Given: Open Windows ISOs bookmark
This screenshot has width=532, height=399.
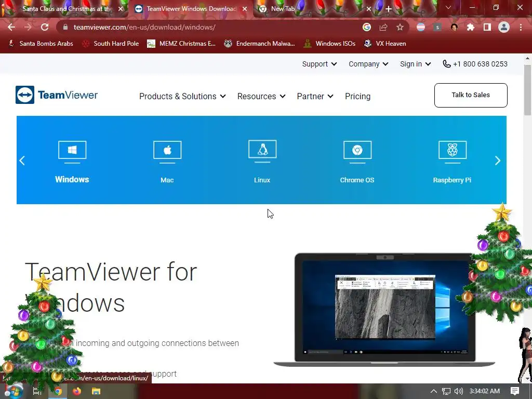Looking at the screenshot, I should 329,44.
